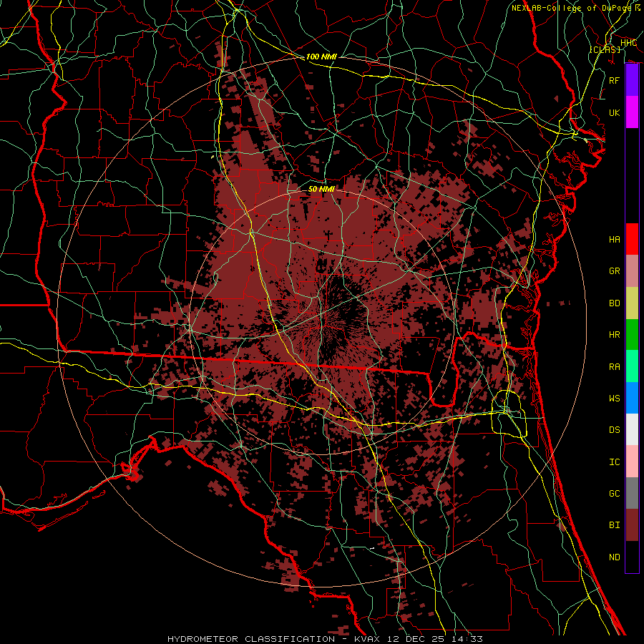Click the '50 NMI' range ring label
Screen dimensions: 644x644
(x=321, y=189)
